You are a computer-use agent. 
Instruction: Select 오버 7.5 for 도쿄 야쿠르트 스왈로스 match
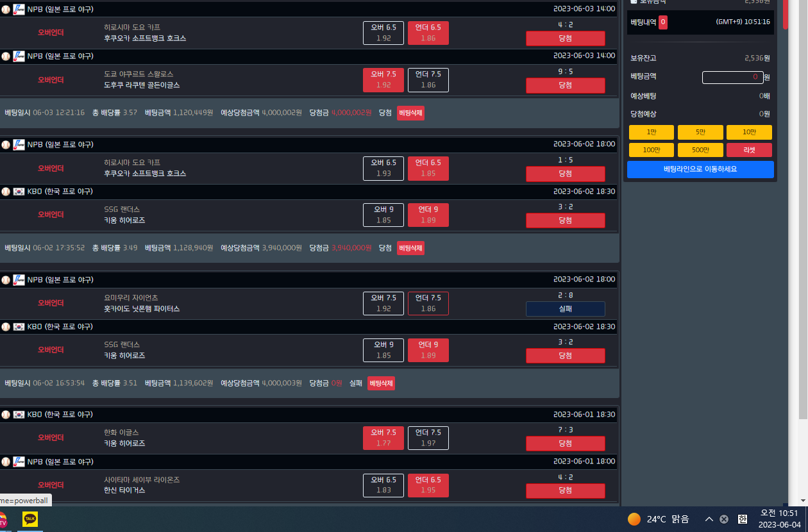coord(383,79)
